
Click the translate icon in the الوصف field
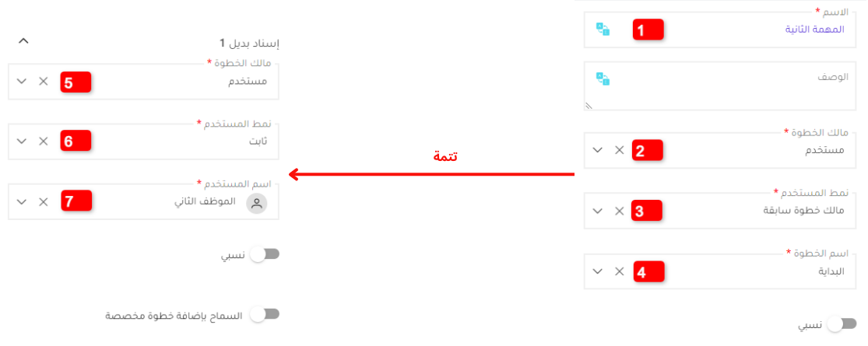pos(603,79)
